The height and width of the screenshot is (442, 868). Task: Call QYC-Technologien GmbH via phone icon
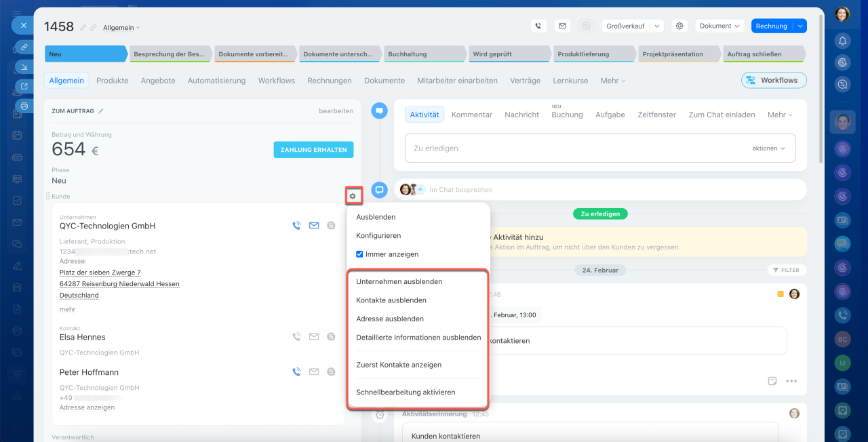296,226
